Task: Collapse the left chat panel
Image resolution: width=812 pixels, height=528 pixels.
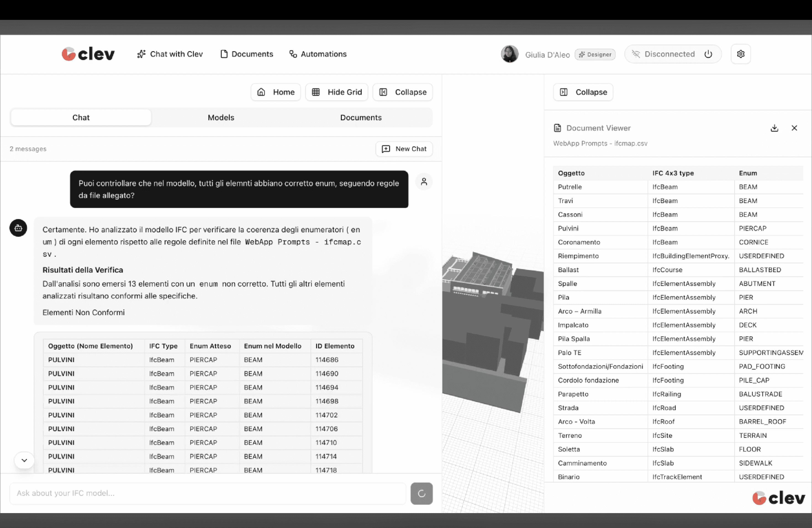Action: tap(403, 92)
